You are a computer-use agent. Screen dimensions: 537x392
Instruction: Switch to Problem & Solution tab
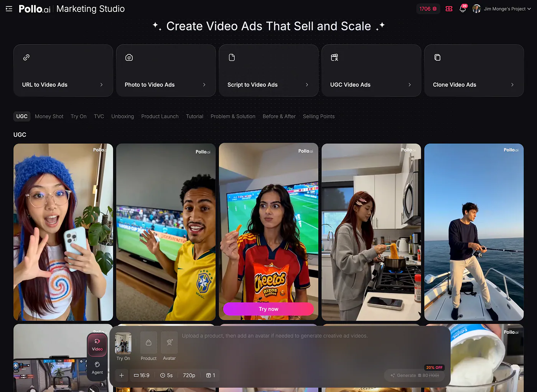233,116
